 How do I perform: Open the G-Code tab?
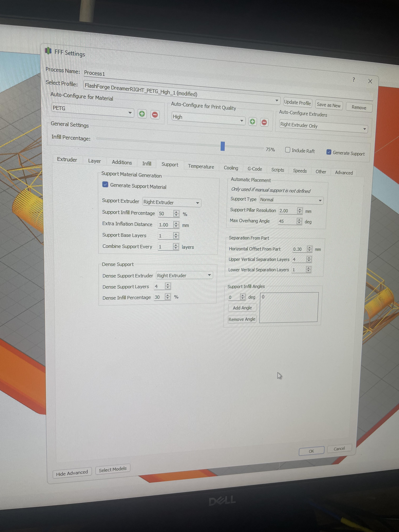coord(255,169)
